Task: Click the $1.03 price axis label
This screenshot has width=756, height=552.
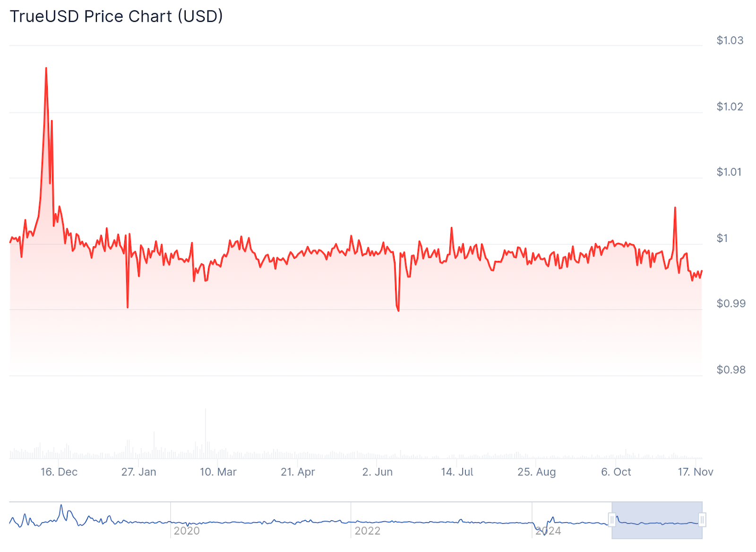Action: (x=730, y=40)
